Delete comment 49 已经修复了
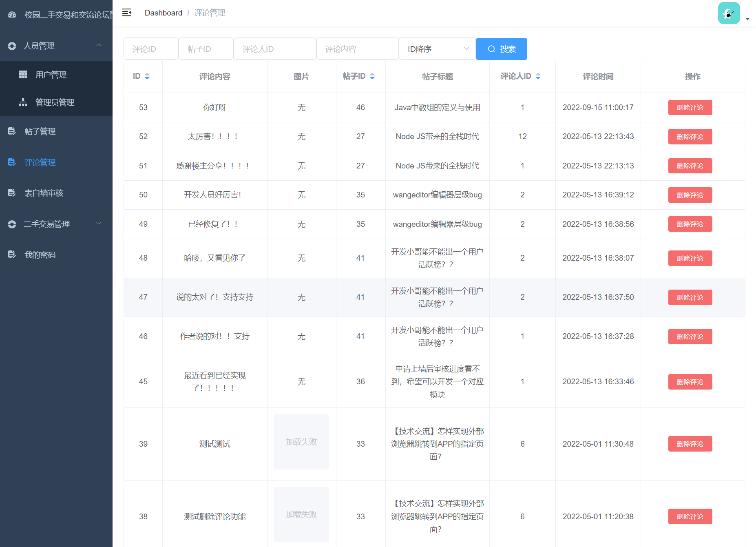 690,224
